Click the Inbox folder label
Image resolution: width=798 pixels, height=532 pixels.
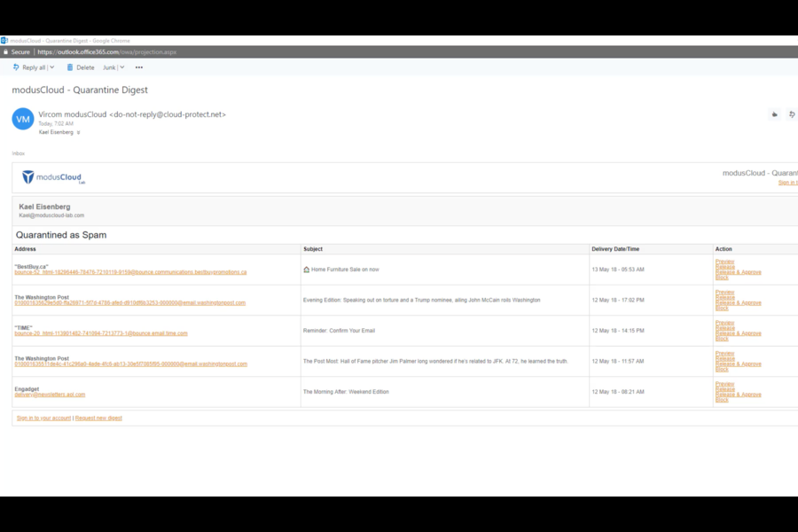[x=19, y=153]
